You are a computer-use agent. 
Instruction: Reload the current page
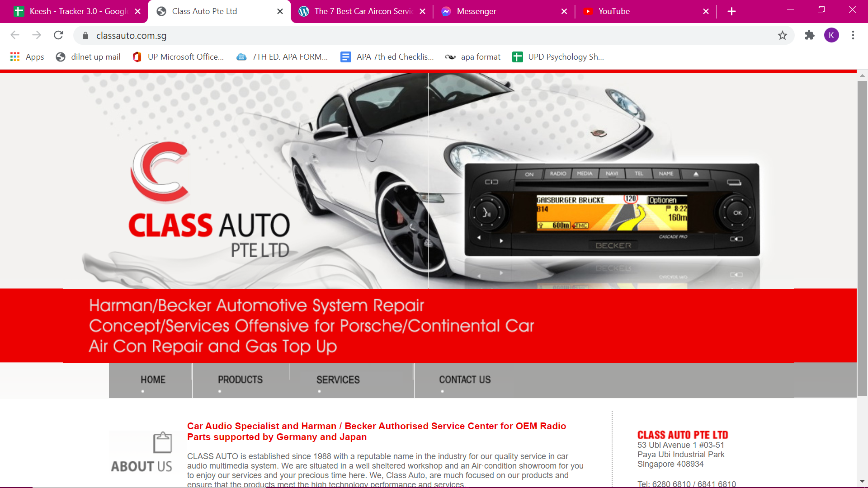pyautogui.click(x=58, y=35)
